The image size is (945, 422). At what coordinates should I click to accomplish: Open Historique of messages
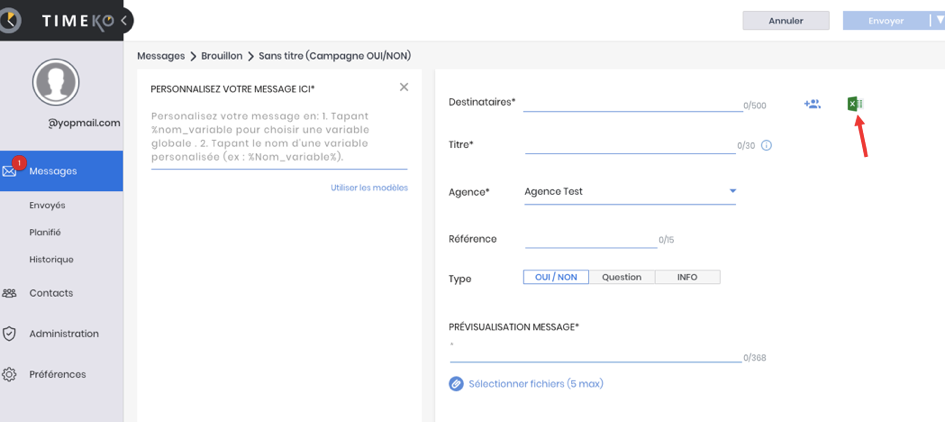[51, 259]
